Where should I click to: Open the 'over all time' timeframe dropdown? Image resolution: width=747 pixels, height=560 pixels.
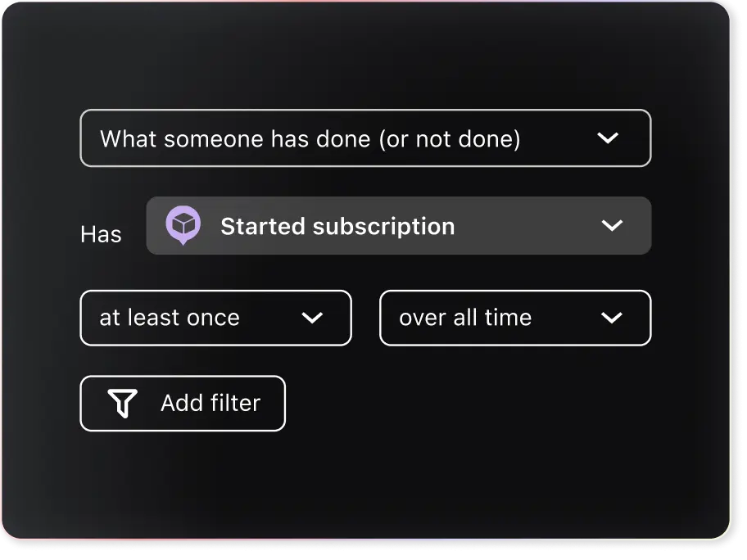coord(515,318)
